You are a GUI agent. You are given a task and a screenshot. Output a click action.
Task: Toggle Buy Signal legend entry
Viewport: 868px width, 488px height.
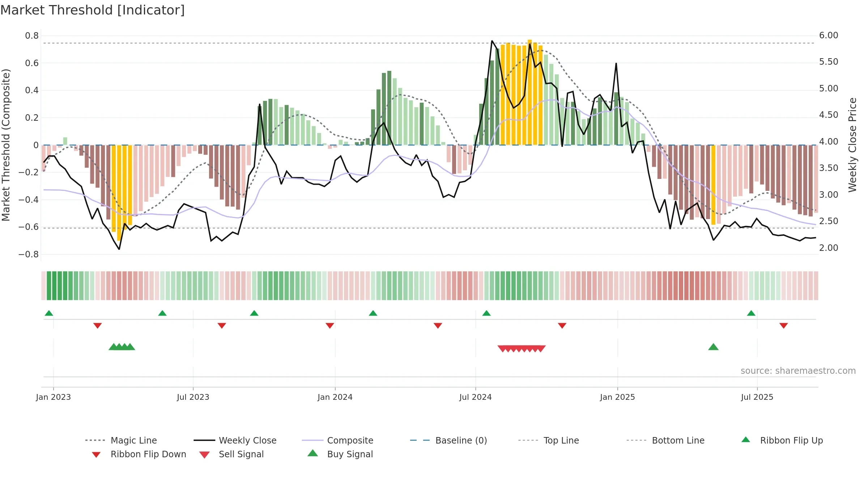pos(340,454)
